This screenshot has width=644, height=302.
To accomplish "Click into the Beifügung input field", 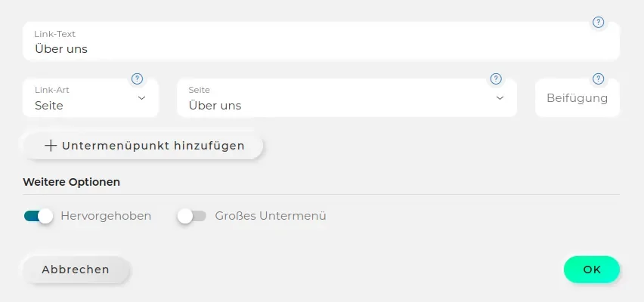I will click(x=577, y=97).
